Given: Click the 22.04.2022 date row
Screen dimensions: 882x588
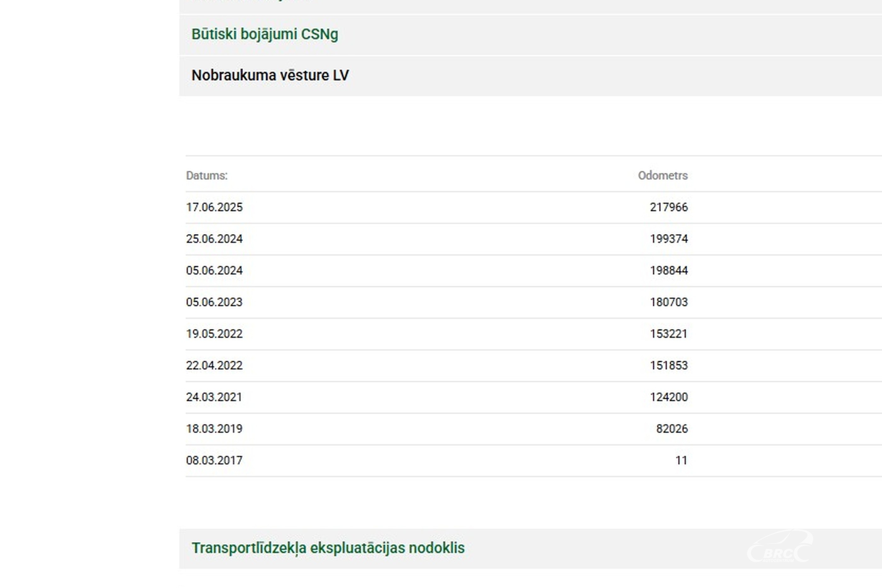Looking at the screenshot, I should coord(214,365).
